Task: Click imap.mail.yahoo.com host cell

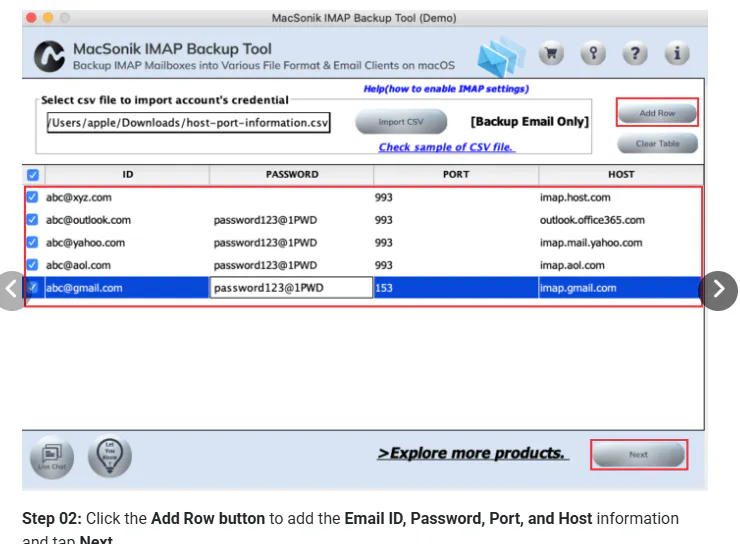Action: (620, 243)
